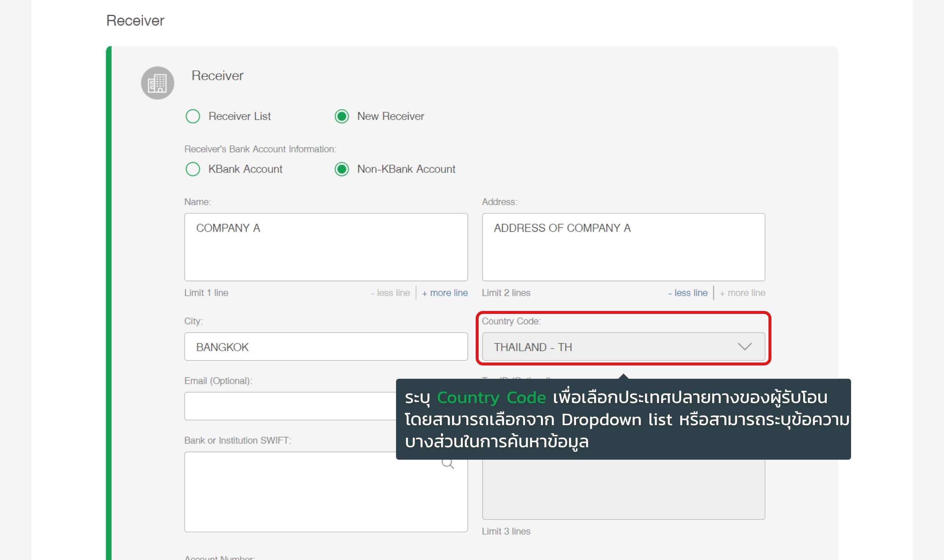Image resolution: width=944 pixels, height=560 pixels.
Task: Click the Country Code dropdown chevron
Action: (745, 346)
